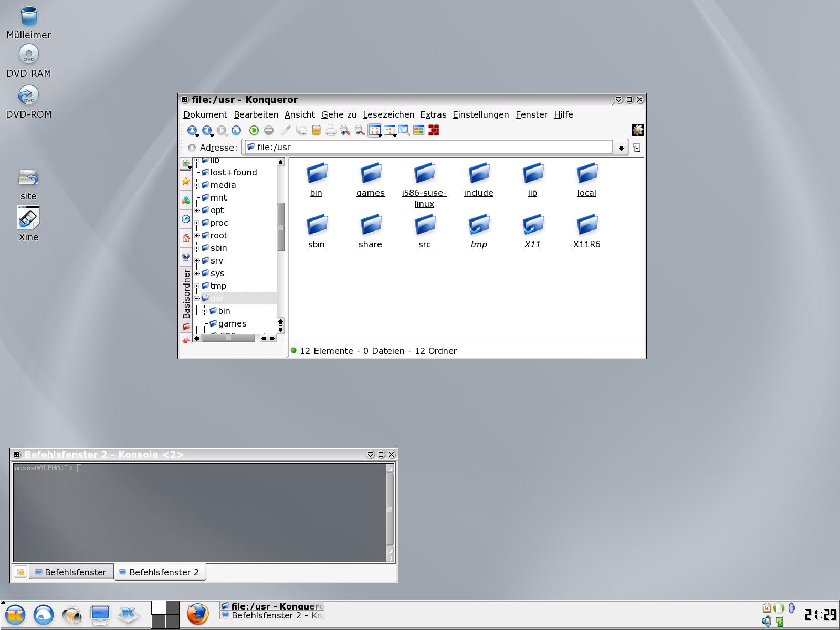Click the Copy toolbar icon
Image resolution: width=840 pixels, height=630 pixels.
301,131
